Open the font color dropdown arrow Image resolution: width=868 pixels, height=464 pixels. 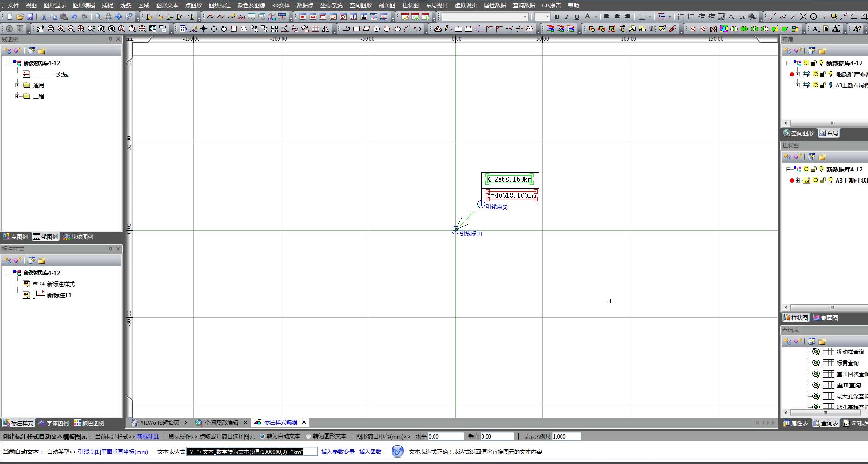click(596, 17)
